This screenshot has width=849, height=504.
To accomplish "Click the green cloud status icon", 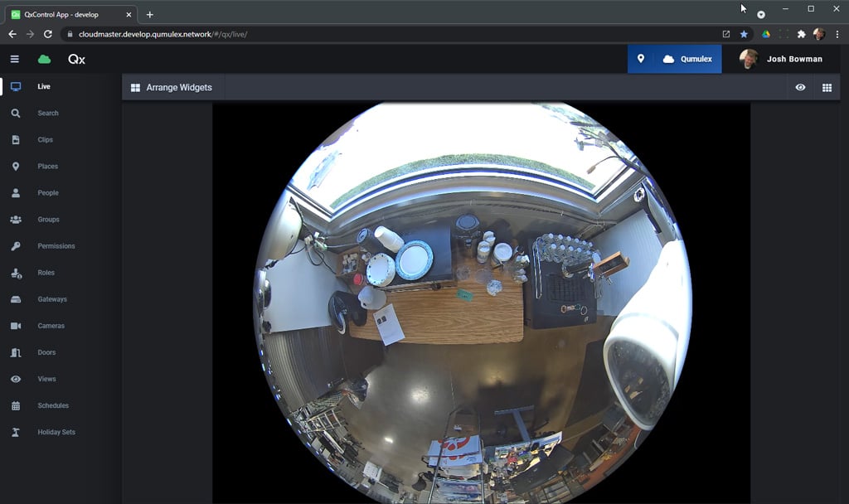I will [44, 59].
